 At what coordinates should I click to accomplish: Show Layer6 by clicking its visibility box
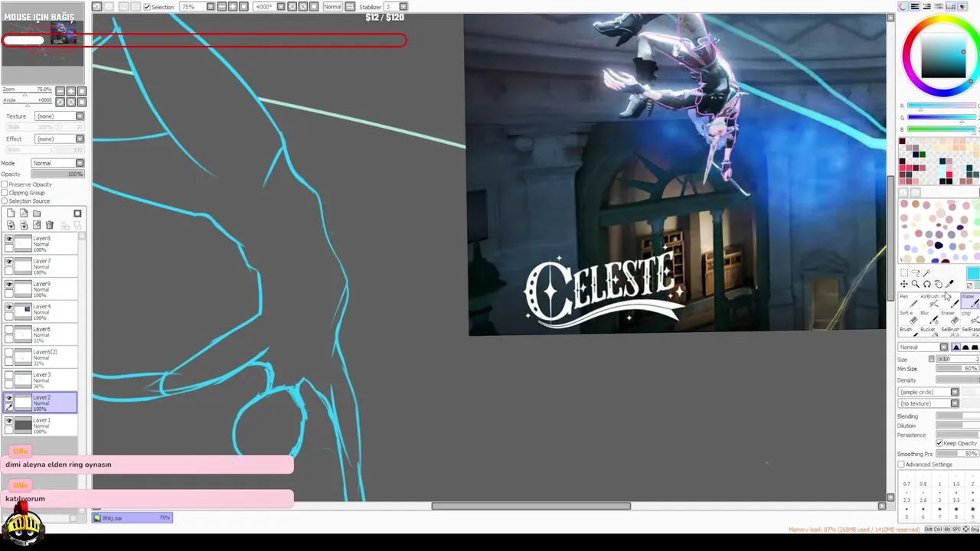9,331
